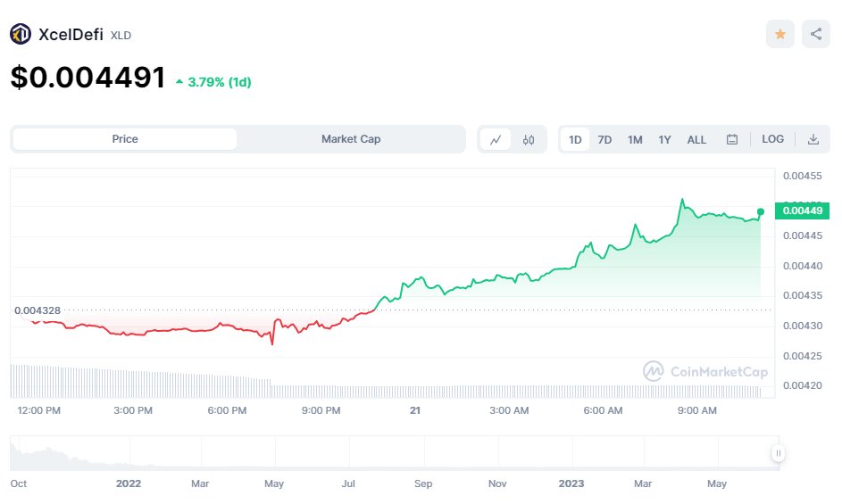Screen dimensions: 842x504
Task: Choose the 1Y time range
Action: (x=665, y=139)
